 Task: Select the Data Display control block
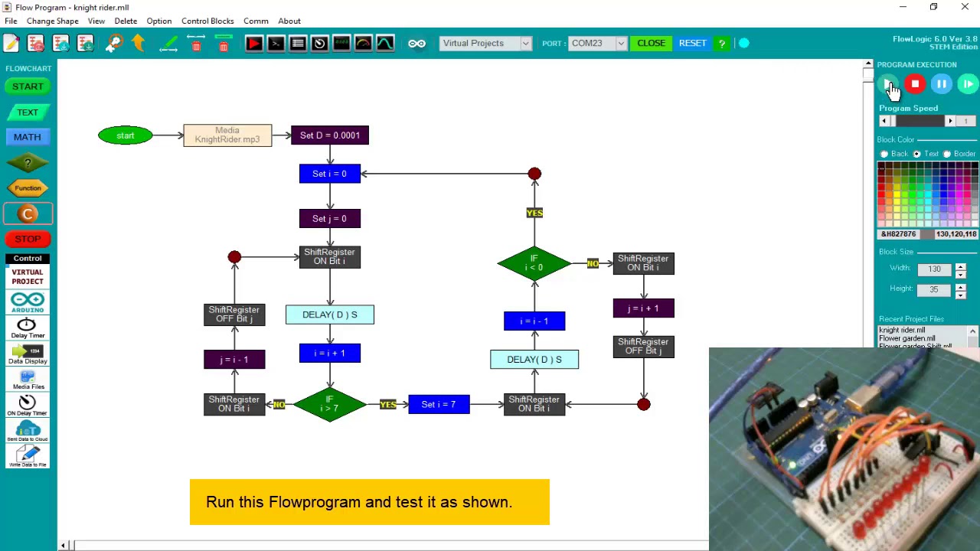coord(28,354)
